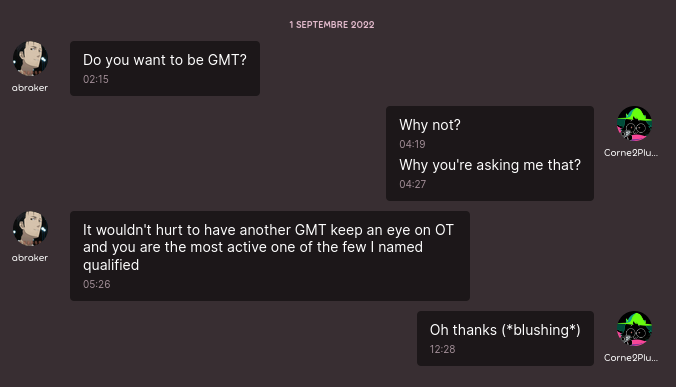Select the 'Oh thanks (*blushing*)' message
676x387 pixels.
click(505, 330)
